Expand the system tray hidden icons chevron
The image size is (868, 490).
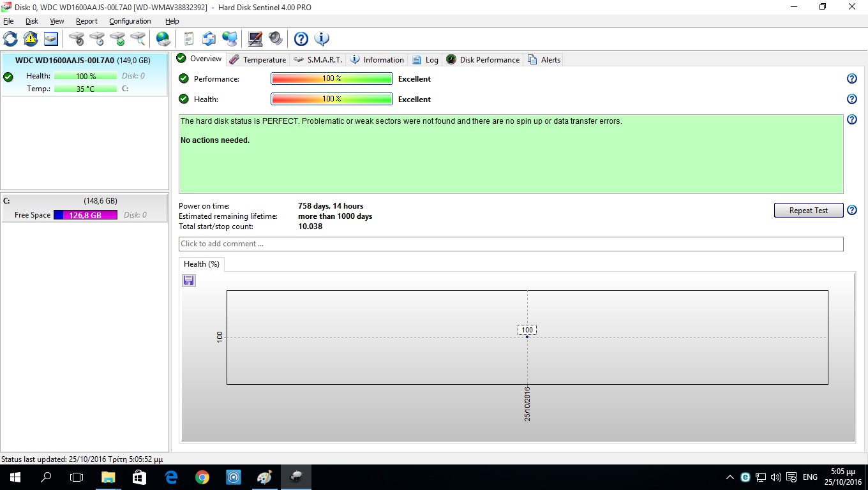tap(730, 477)
